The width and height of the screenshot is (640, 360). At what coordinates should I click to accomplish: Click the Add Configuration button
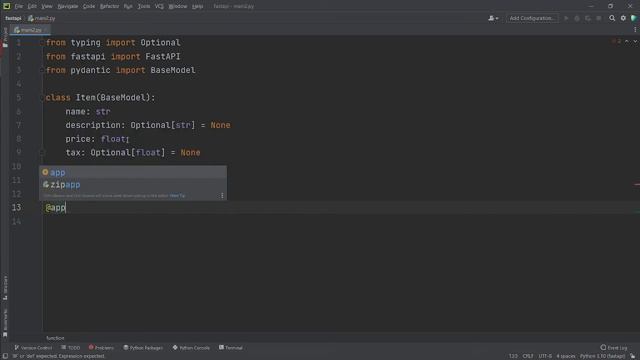(x=532, y=18)
